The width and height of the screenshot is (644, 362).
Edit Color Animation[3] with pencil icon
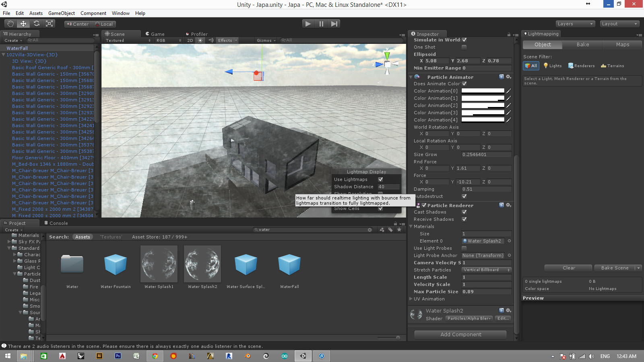point(508,113)
